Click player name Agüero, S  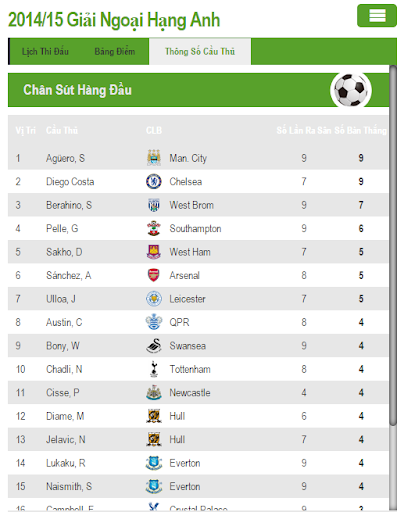65,158
